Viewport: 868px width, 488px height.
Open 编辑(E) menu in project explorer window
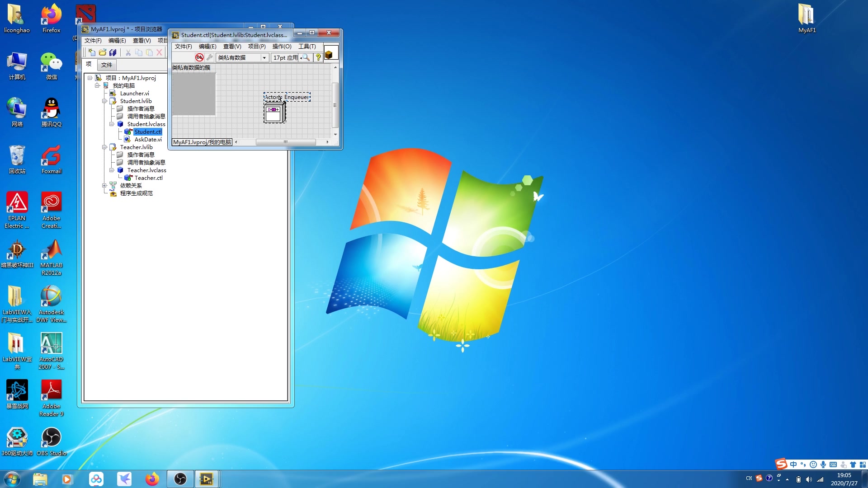(x=117, y=41)
